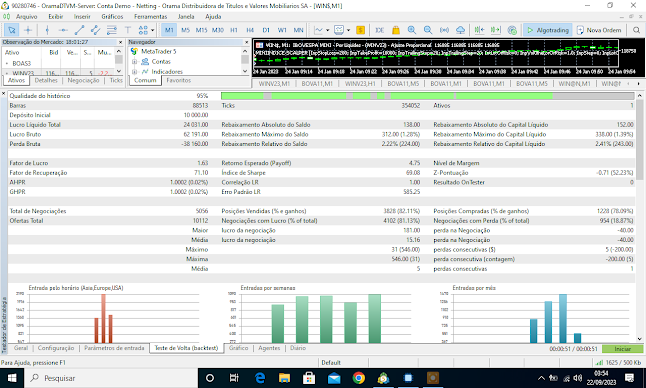646x388 pixels.
Task: Open the shapes objects tool
Action: point(143,30)
